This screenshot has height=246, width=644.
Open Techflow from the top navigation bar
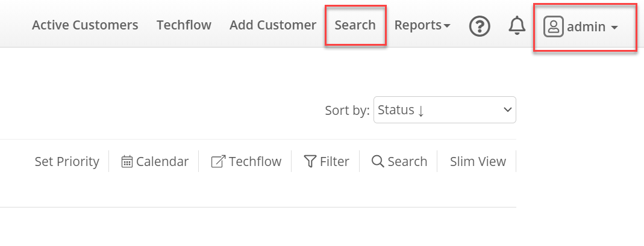point(184,25)
